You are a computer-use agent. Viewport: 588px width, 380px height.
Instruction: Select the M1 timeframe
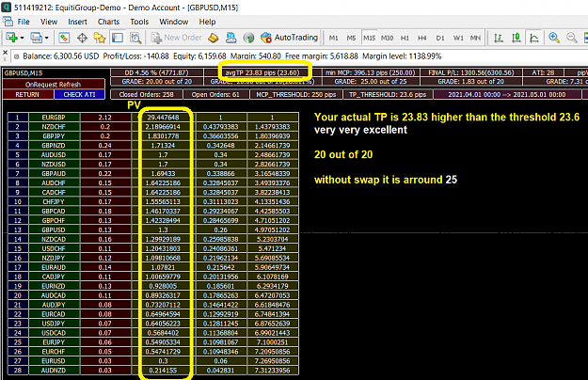333,38
